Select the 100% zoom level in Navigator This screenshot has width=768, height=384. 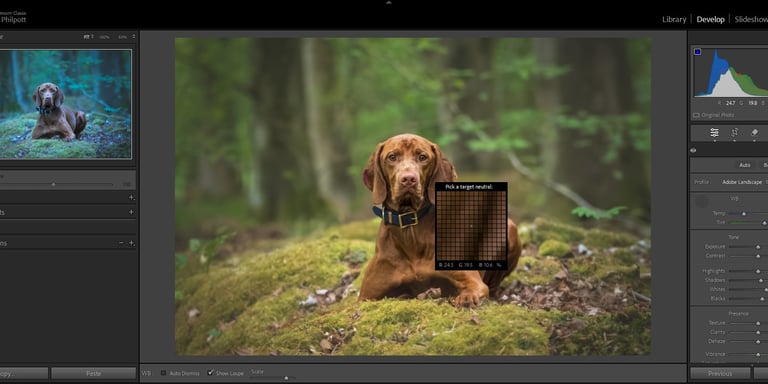click(104, 37)
